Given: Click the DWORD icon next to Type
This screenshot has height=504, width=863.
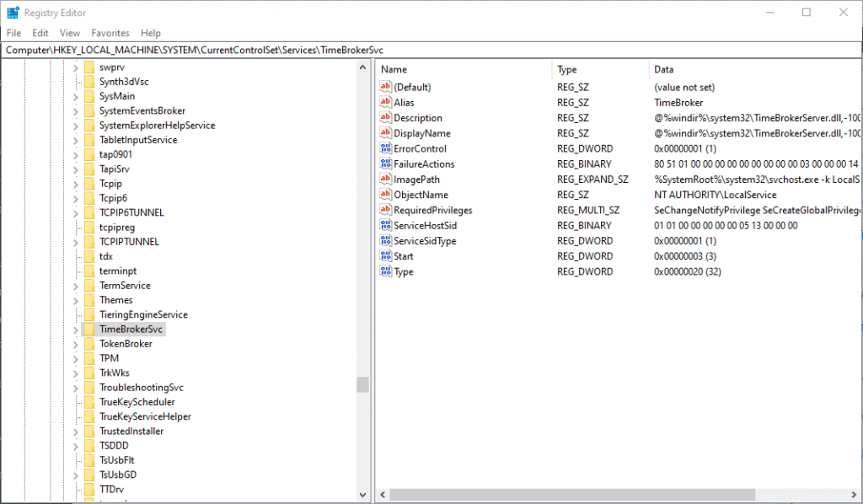Looking at the screenshot, I should (x=385, y=271).
